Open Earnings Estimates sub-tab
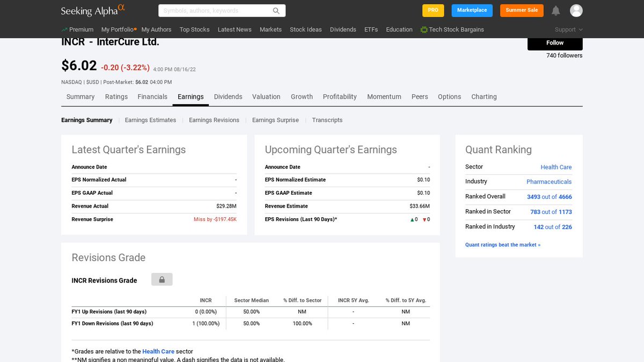 [150, 120]
